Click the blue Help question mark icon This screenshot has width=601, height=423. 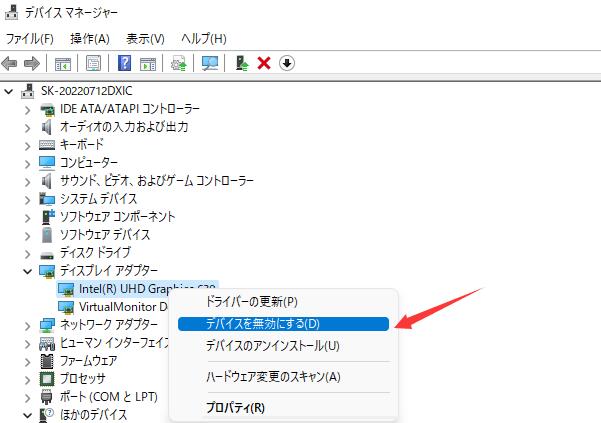pos(125,63)
